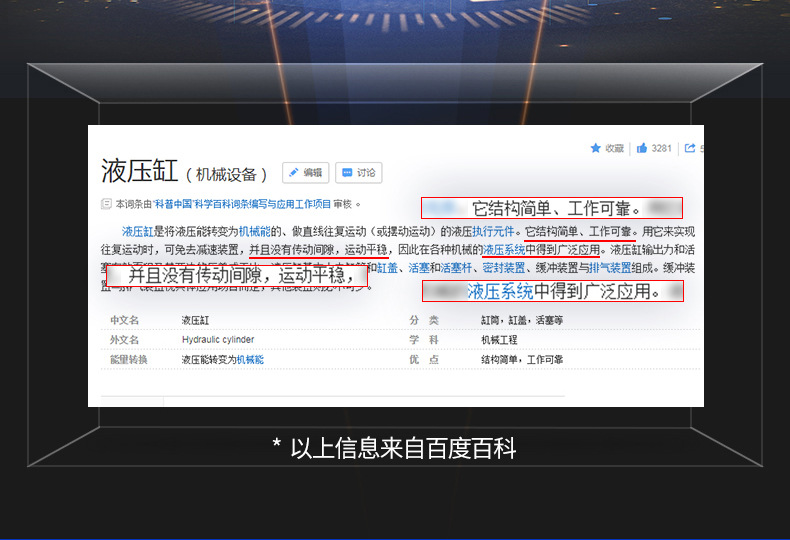The image size is (790, 540).
Task: Click the thumbs-up icon beside 3281
Action: [x=642, y=148]
